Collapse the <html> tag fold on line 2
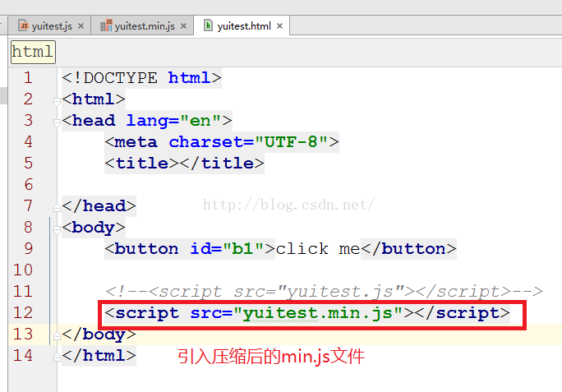The image size is (562, 392). click(57, 102)
